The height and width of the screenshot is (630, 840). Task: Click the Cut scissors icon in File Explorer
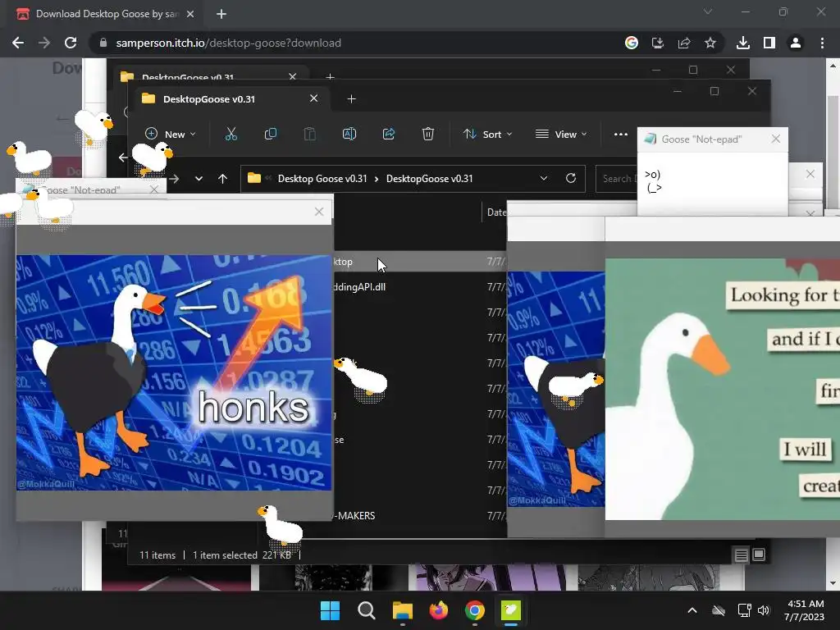(x=231, y=134)
